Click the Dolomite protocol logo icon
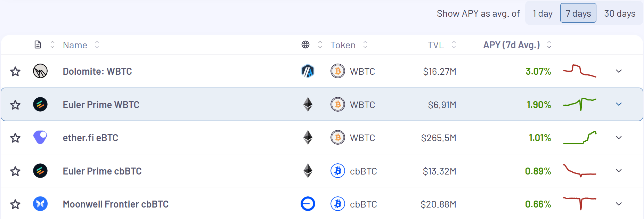The height and width of the screenshot is (219, 644). coord(40,71)
